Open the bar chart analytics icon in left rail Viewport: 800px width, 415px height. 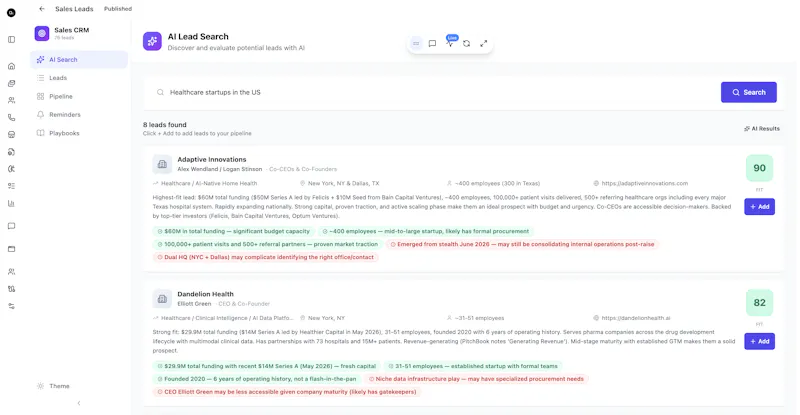(x=11, y=203)
